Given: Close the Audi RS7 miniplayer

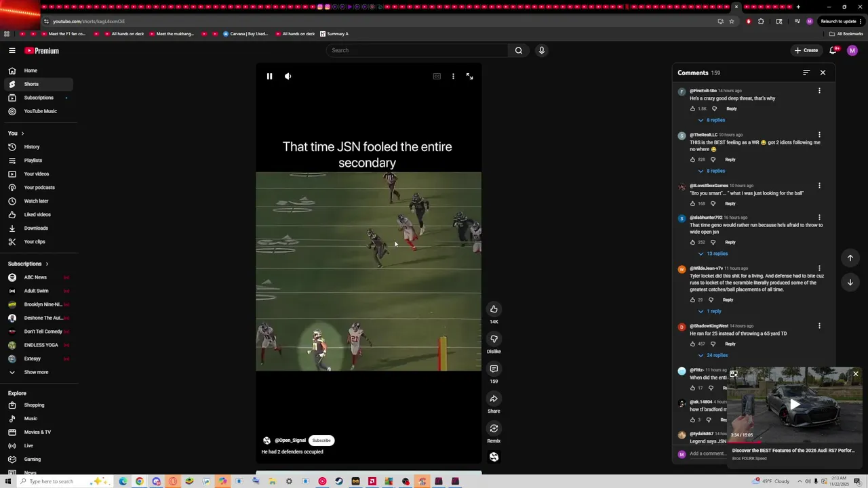Looking at the screenshot, I should click(x=856, y=374).
